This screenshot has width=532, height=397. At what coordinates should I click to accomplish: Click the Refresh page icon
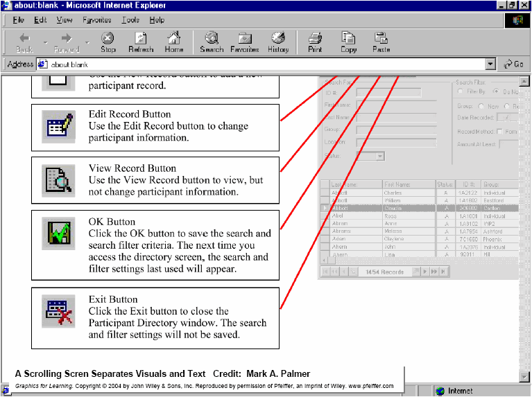pos(141,38)
